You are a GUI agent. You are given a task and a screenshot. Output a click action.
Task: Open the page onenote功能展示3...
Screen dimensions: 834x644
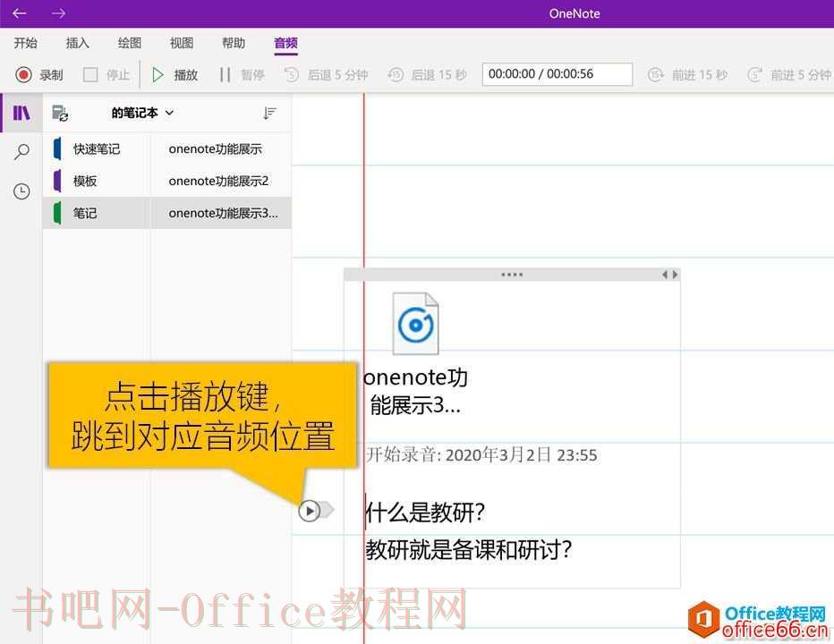point(221,213)
